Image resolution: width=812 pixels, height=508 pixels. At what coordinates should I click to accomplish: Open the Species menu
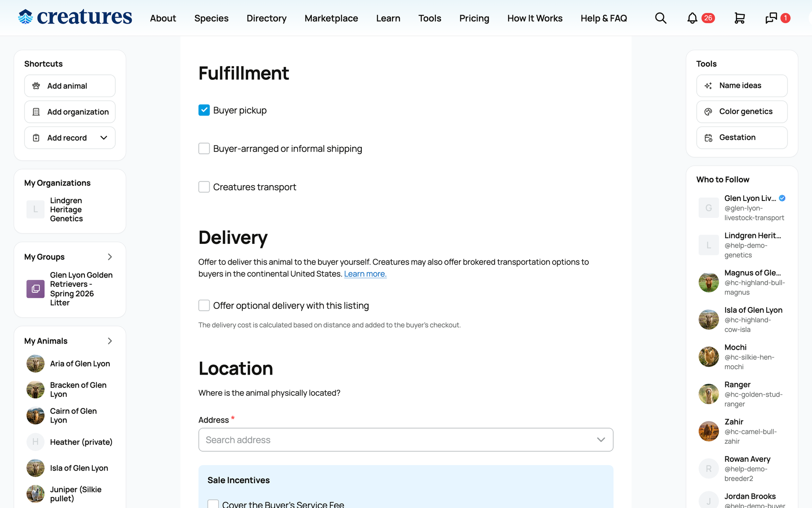pos(211,18)
